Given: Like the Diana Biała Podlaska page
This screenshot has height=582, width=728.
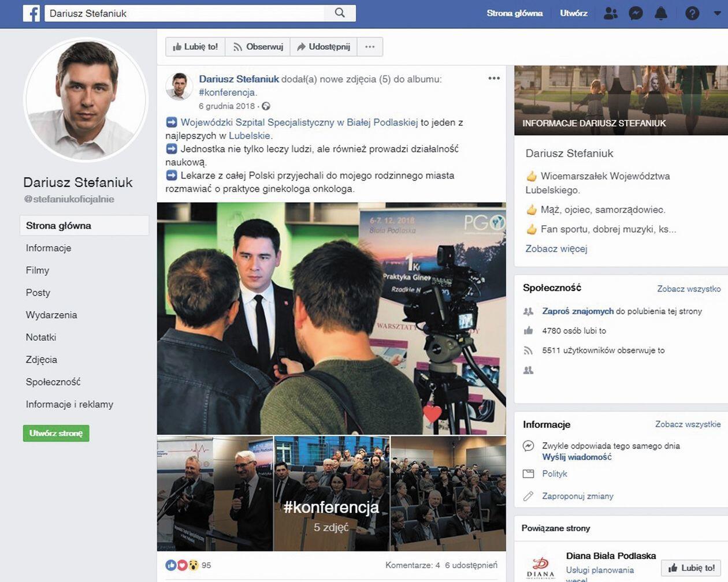Looking at the screenshot, I should click(691, 568).
